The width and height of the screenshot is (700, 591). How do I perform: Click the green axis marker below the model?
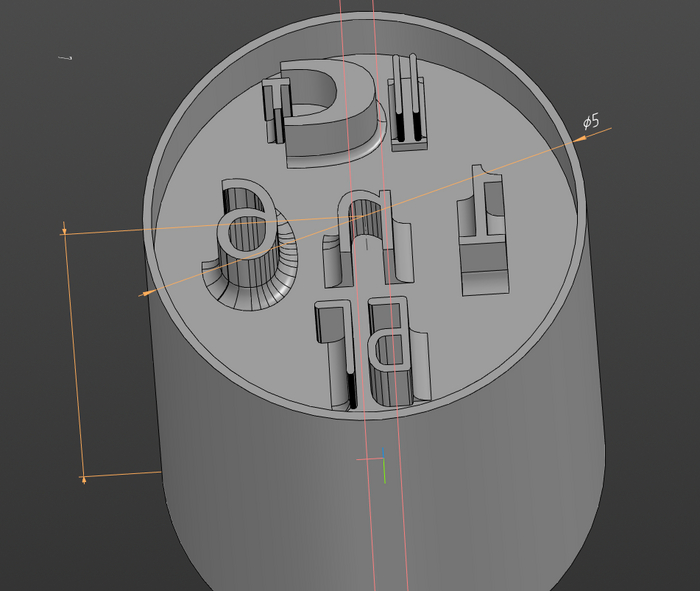tap(384, 472)
